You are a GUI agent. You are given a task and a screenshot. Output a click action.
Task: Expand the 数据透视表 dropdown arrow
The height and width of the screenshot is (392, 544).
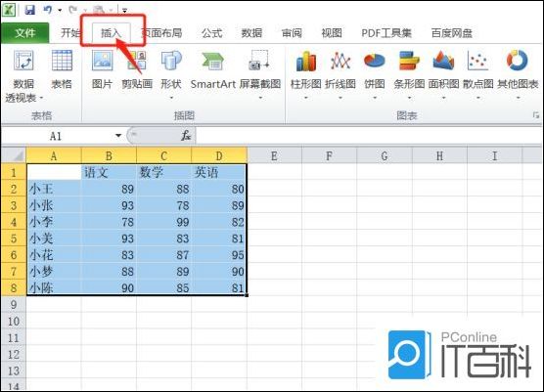(42, 99)
